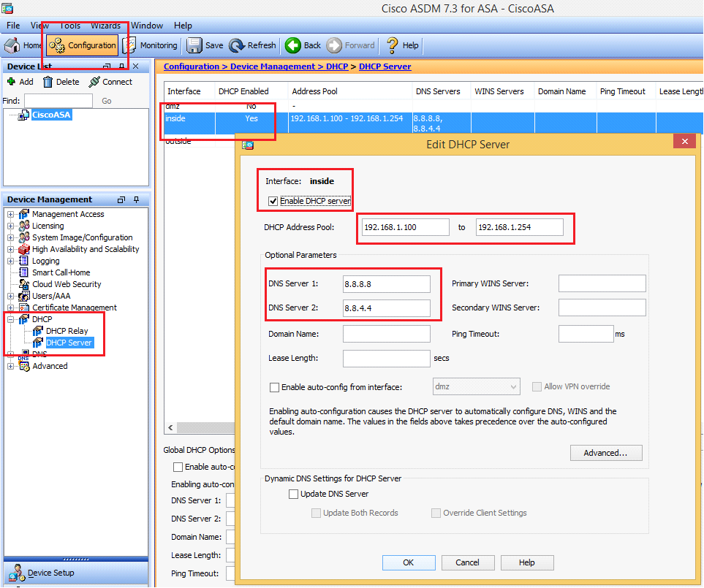The image size is (704, 588).
Task: Open the Window menu
Action: point(147,26)
